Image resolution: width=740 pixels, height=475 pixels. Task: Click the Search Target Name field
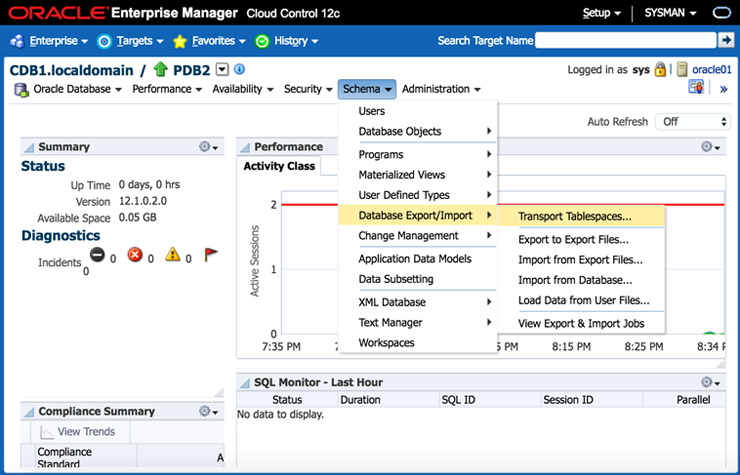coord(625,40)
